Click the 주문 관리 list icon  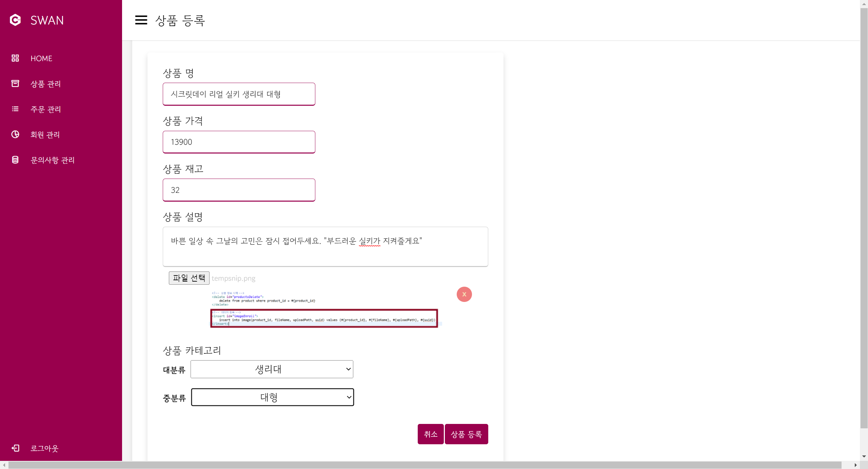15,109
